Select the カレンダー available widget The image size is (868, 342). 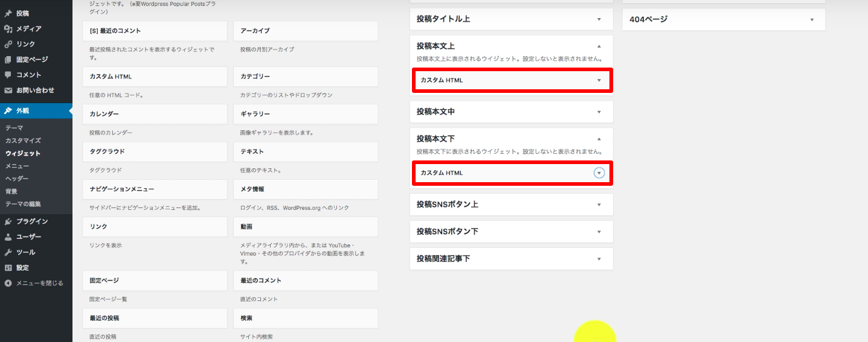click(x=155, y=114)
